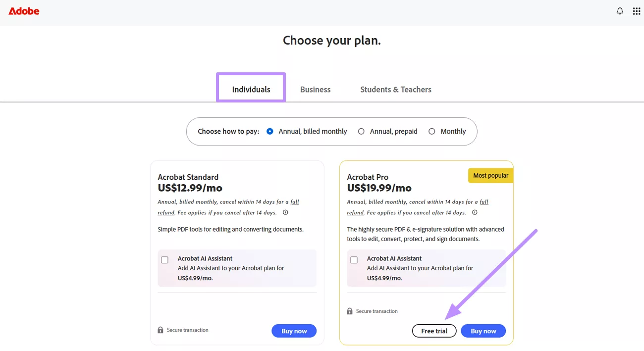Click the Most popular badge
644x351 pixels.
pyautogui.click(x=490, y=176)
